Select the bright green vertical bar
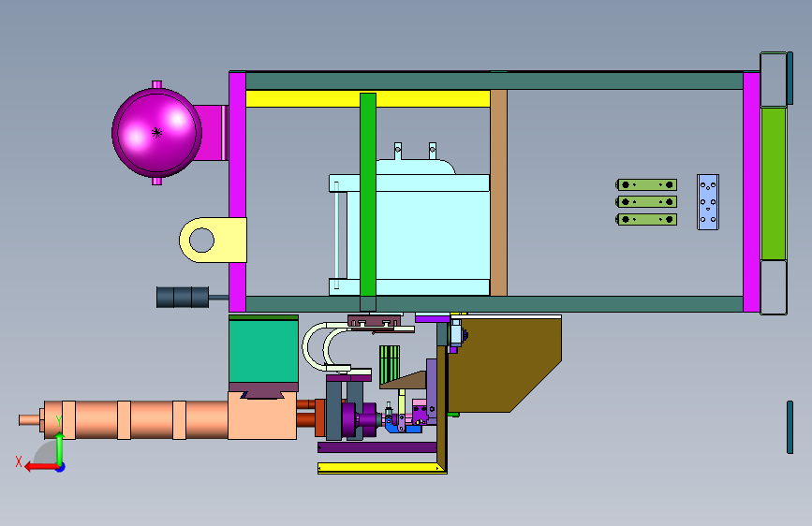 368,195
